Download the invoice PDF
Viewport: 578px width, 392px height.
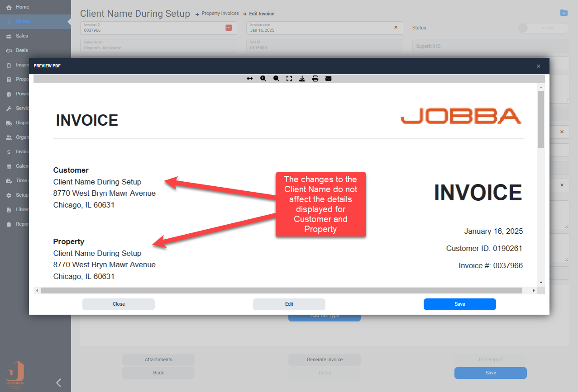tap(302, 79)
